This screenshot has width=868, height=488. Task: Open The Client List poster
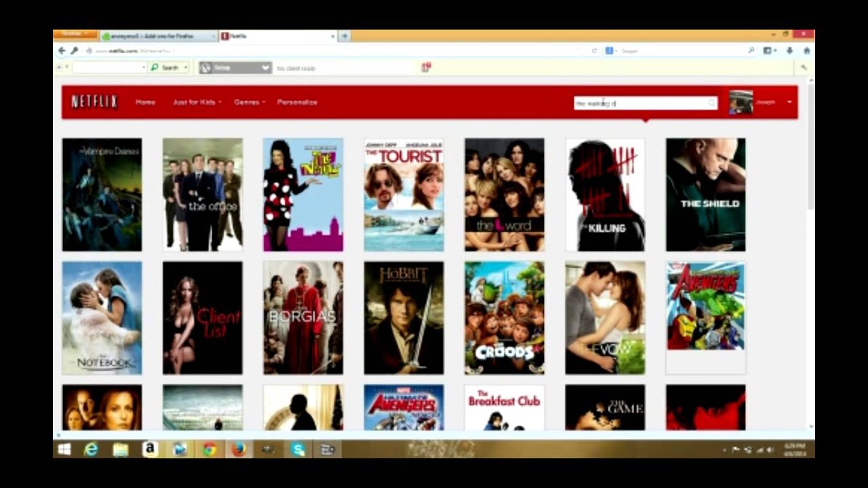coord(203,318)
